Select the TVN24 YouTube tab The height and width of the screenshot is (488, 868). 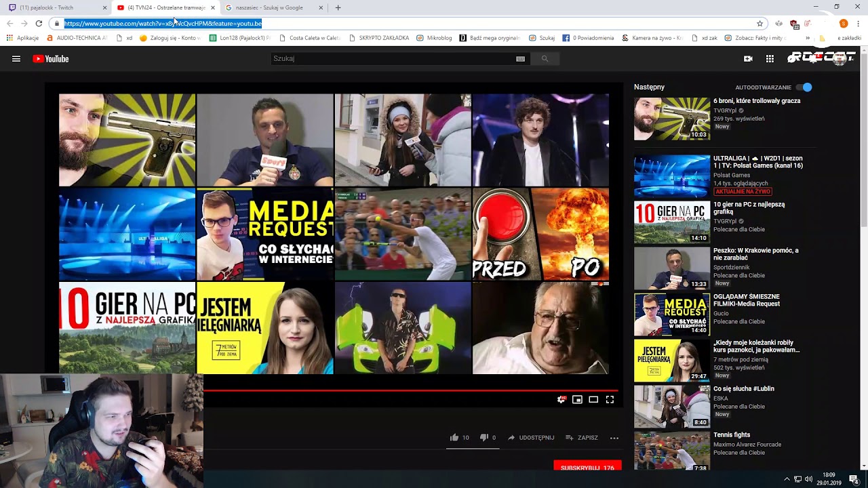(x=166, y=7)
